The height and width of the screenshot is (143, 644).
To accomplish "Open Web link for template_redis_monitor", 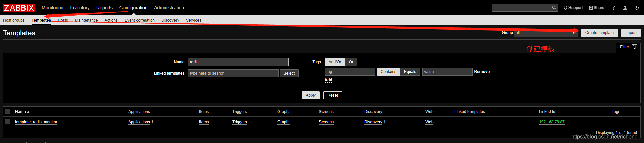I will (x=429, y=122).
